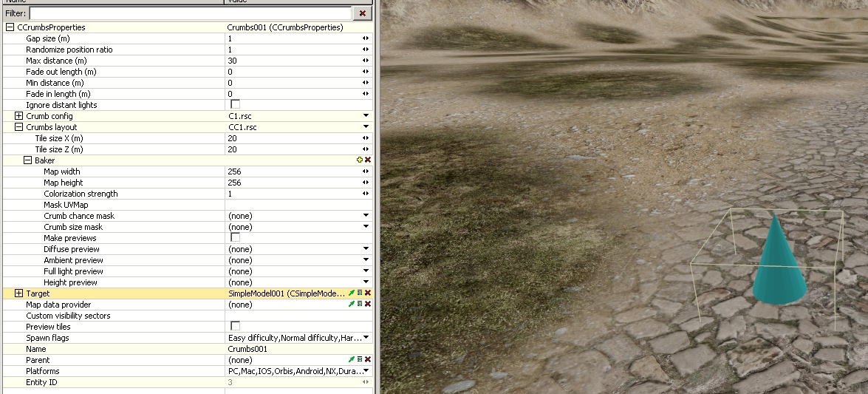868x394 pixels.
Task: Click into the Filter text field
Action: [190, 13]
